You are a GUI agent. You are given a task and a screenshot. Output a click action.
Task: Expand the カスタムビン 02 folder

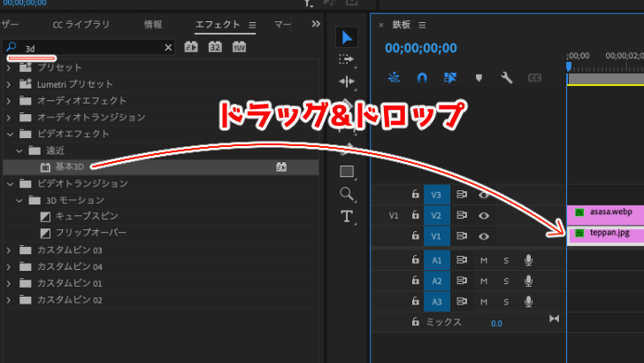pyautogui.click(x=9, y=300)
